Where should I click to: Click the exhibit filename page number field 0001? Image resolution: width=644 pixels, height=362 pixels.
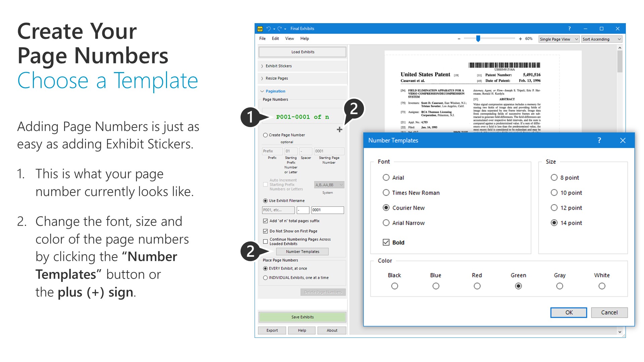[x=327, y=210]
